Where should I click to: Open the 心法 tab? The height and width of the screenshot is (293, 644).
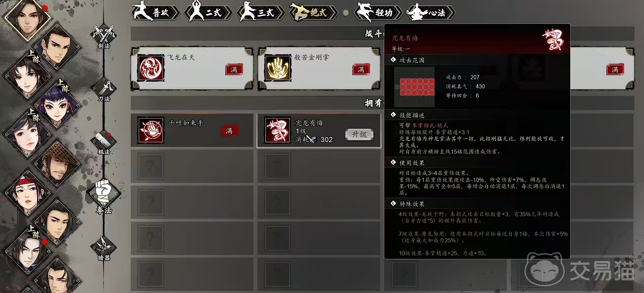tap(431, 12)
